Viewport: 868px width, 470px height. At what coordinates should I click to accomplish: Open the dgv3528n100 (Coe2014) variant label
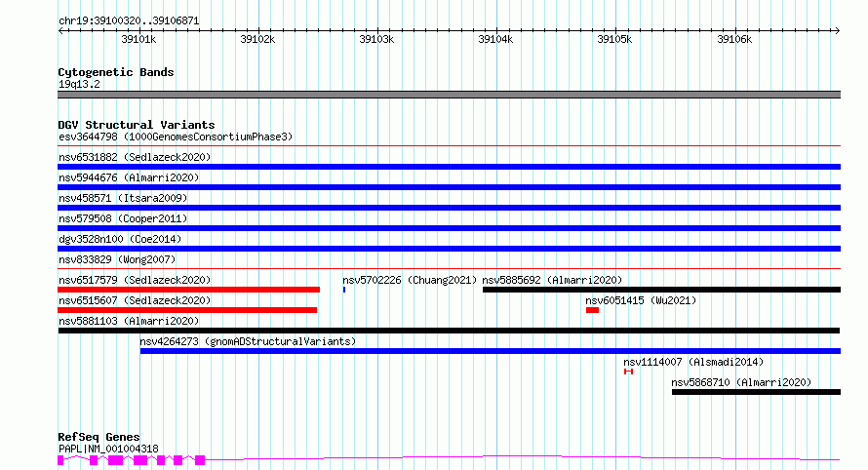[x=120, y=239]
